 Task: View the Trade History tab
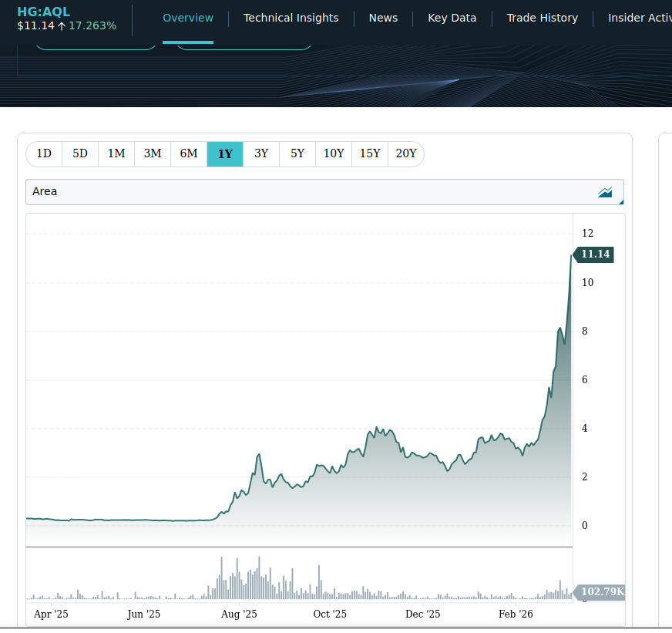click(x=542, y=18)
